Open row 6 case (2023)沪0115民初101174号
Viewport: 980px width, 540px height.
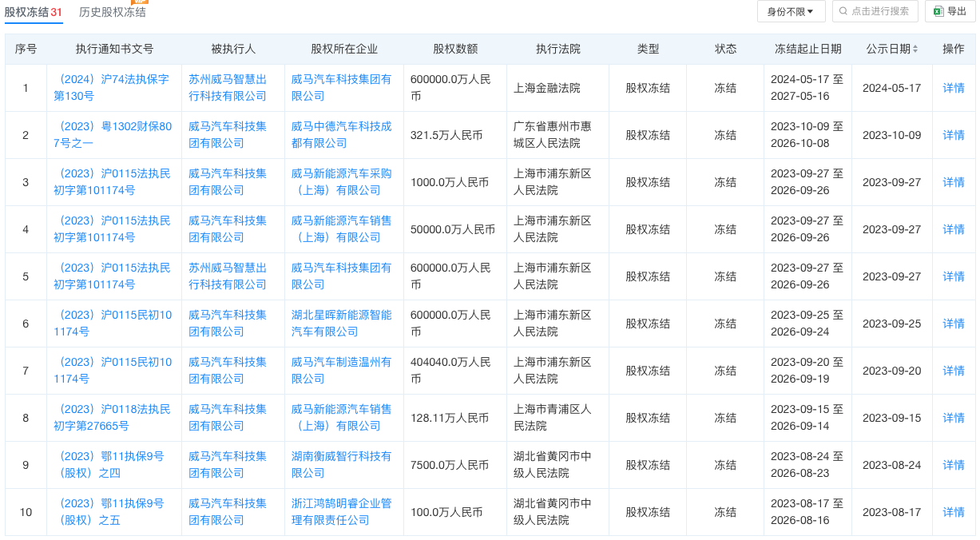coord(113,324)
